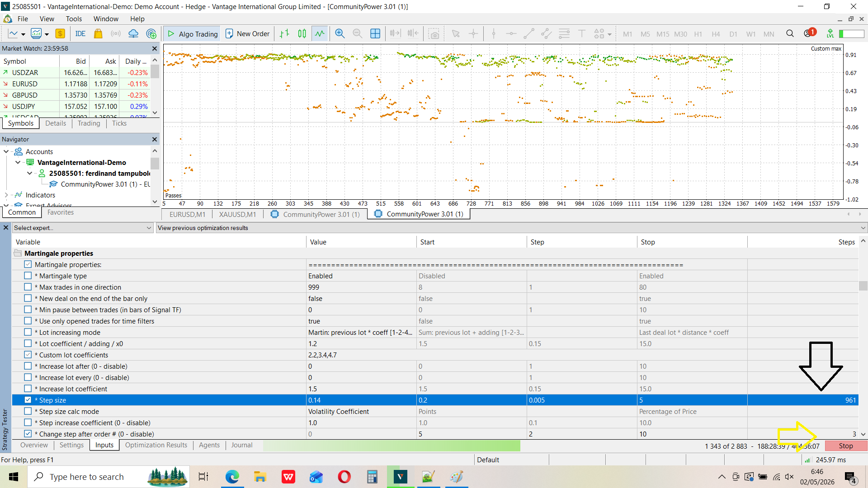This screenshot has height=488, width=868.
Task: Open the chart type dropdown arrow
Action: pos(23,34)
